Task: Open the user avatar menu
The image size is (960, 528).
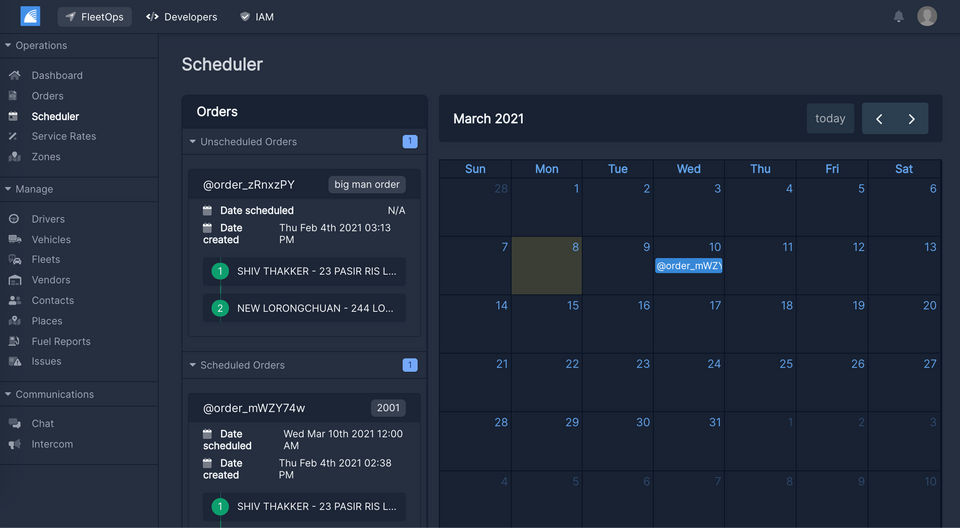Action: pos(926,16)
